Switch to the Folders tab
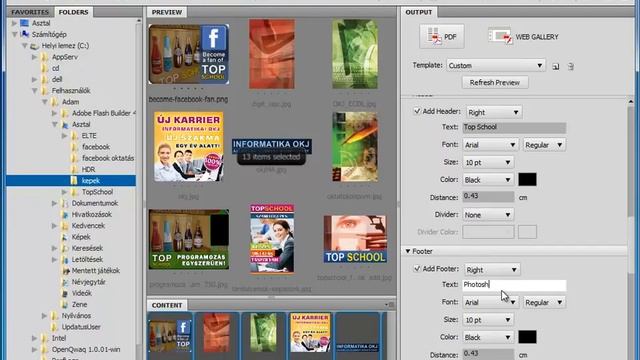The width and height of the screenshot is (640, 360). 73,12
